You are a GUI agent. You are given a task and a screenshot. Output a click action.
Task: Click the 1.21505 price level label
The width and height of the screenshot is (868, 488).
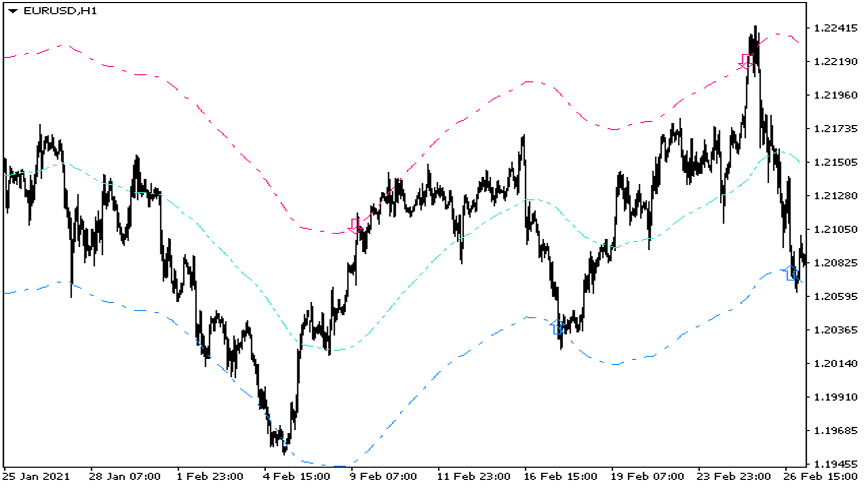tap(835, 162)
